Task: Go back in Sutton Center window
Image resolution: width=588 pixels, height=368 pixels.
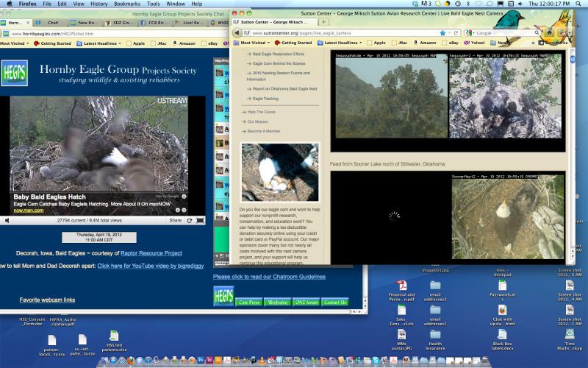Action: 237,33
